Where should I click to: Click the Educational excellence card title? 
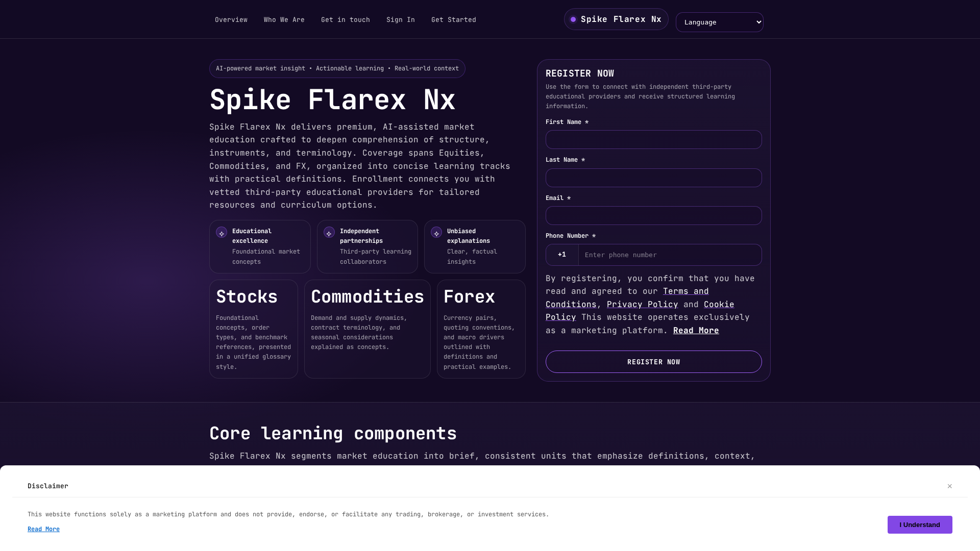click(x=252, y=236)
